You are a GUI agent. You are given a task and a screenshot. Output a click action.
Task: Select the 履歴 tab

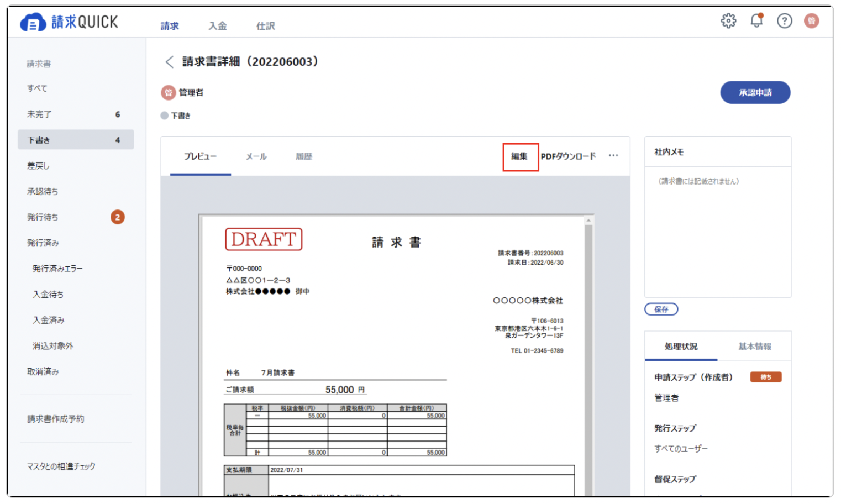click(304, 156)
